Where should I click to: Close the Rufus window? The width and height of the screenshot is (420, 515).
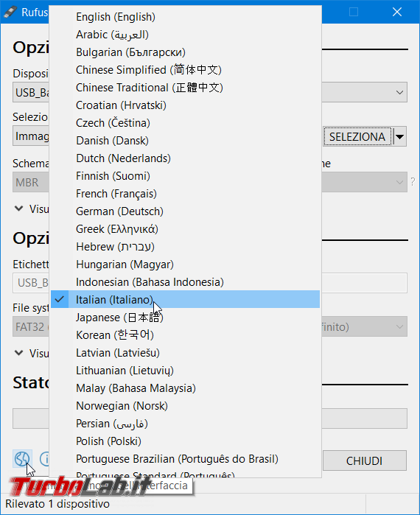pos(397,12)
